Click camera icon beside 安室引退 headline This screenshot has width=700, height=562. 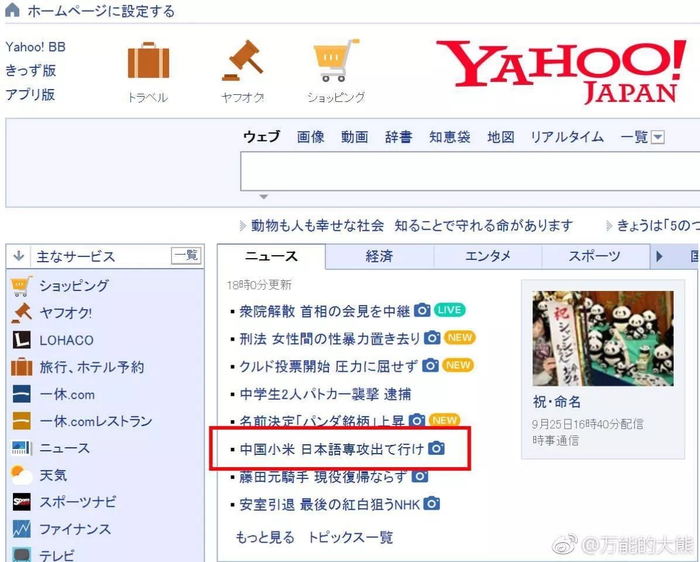point(431,504)
